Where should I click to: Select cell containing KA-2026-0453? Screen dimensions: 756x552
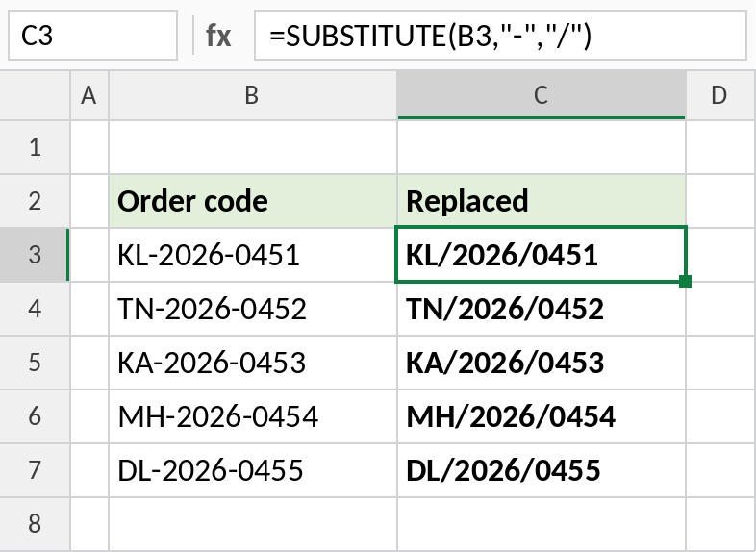253,363
